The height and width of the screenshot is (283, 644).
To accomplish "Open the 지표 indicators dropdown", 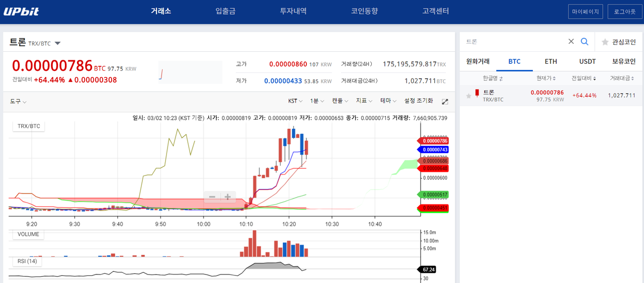I will pos(364,101).
